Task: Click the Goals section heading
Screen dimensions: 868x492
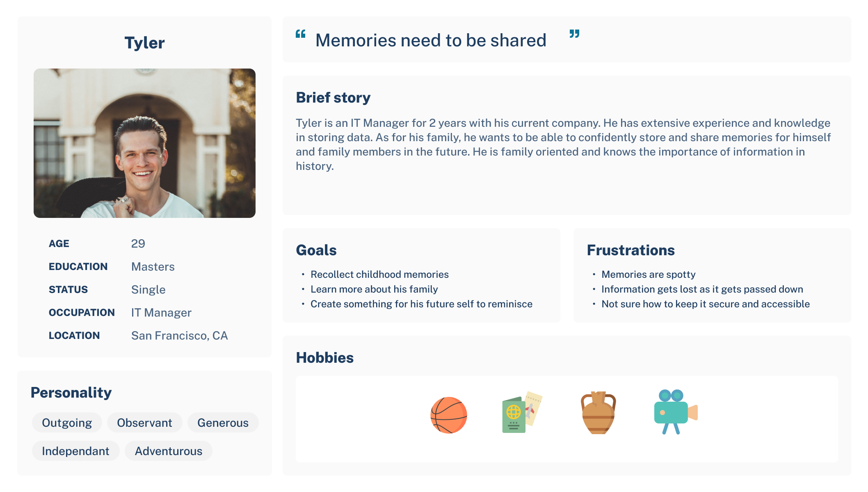Action: click(316, 250)
